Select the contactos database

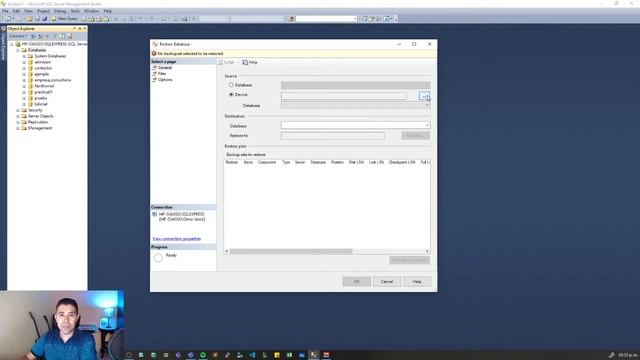[43, 68]
